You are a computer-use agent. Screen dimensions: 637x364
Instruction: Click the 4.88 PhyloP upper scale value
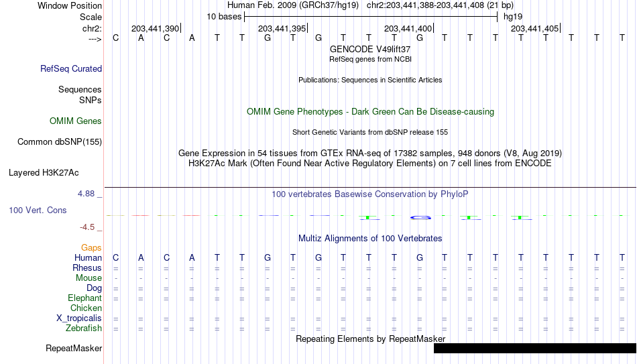[x=86, y=194]
